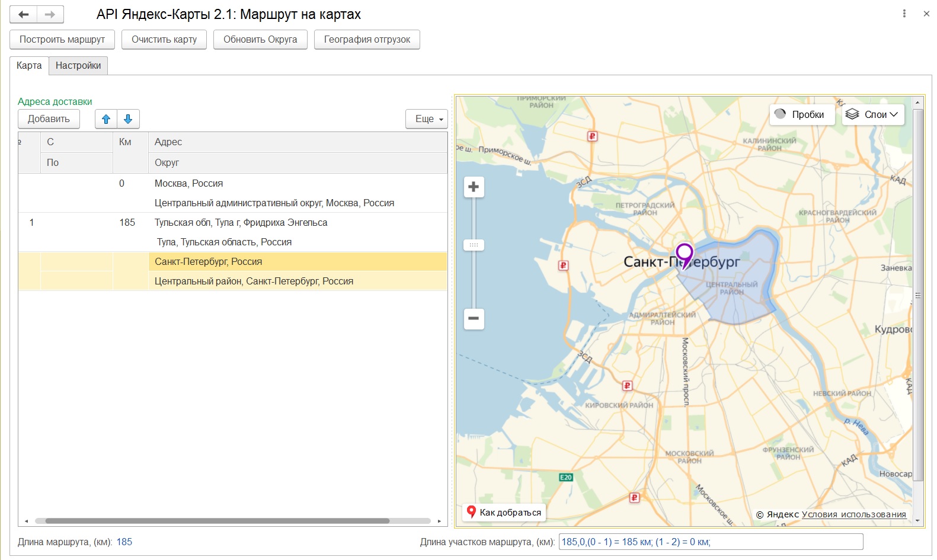Move the address row up with blue arrow

pos(106,119)
